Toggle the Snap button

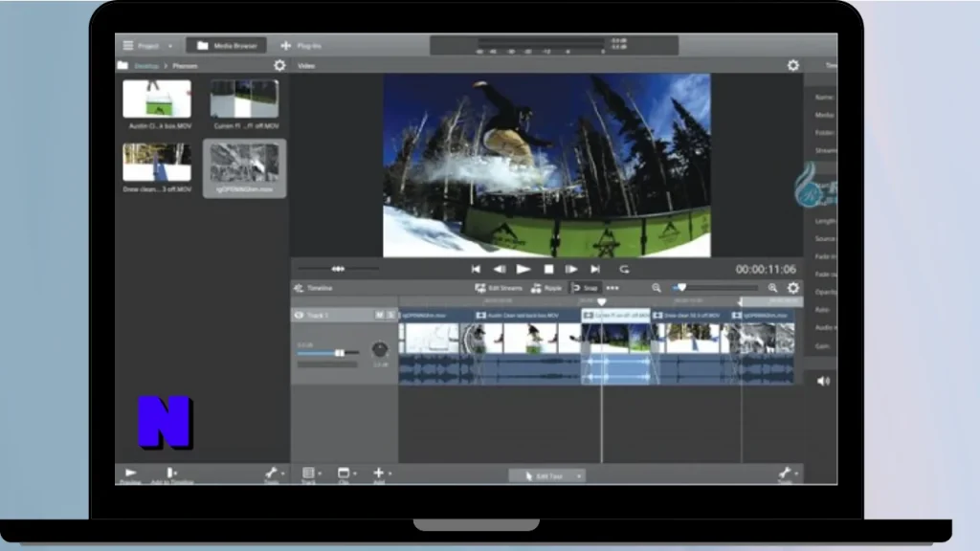(x=585, y=288)
